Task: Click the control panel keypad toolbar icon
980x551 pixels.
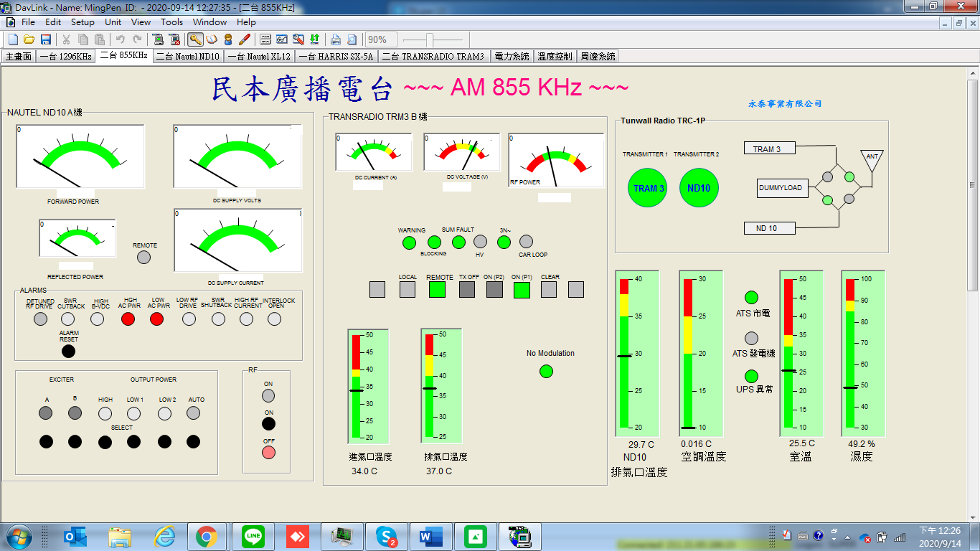Action: tap(265, 39)
